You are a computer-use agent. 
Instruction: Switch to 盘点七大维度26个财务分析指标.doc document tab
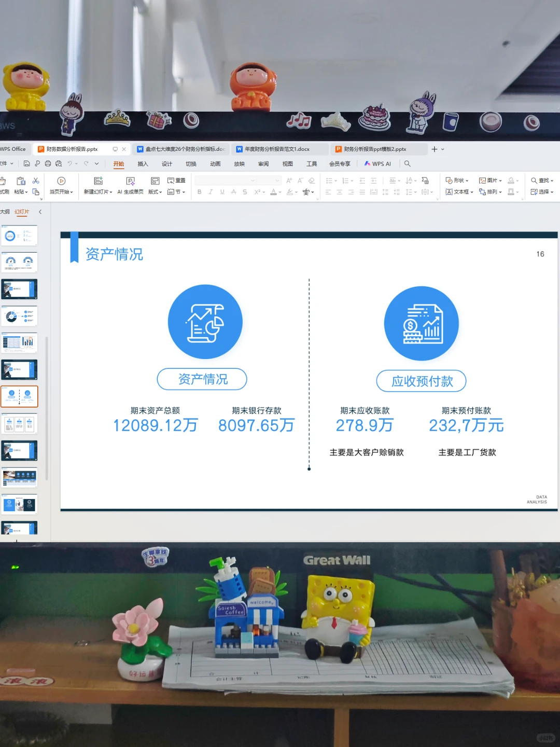[x=180, y=149]
